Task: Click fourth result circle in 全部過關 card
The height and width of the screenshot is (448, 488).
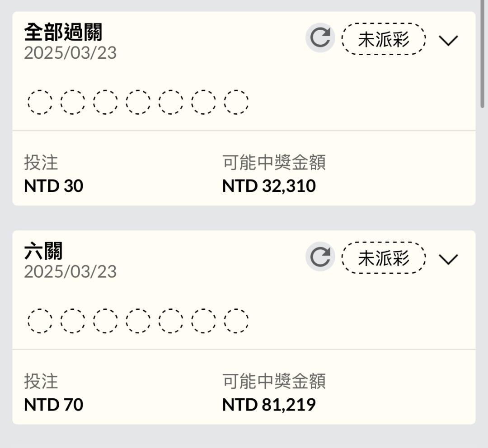Action: [138, 102]
